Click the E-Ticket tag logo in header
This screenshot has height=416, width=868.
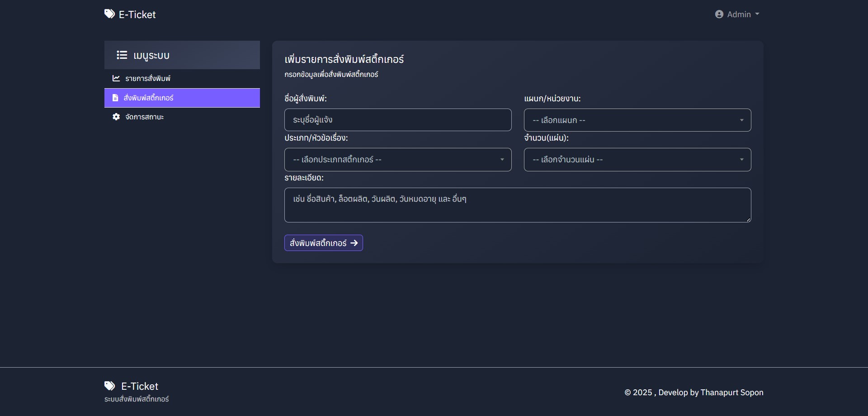click(x=109, y=14)
